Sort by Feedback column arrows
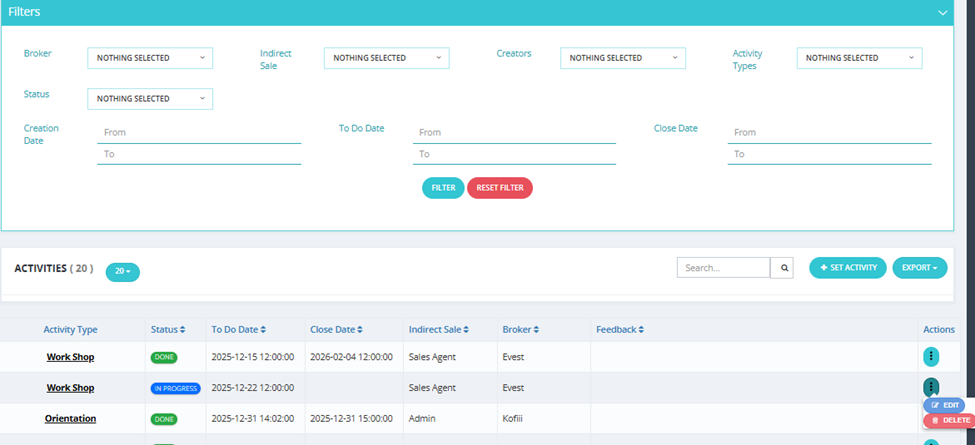Screen dimensions: 975x445 (x=640, y=330)
